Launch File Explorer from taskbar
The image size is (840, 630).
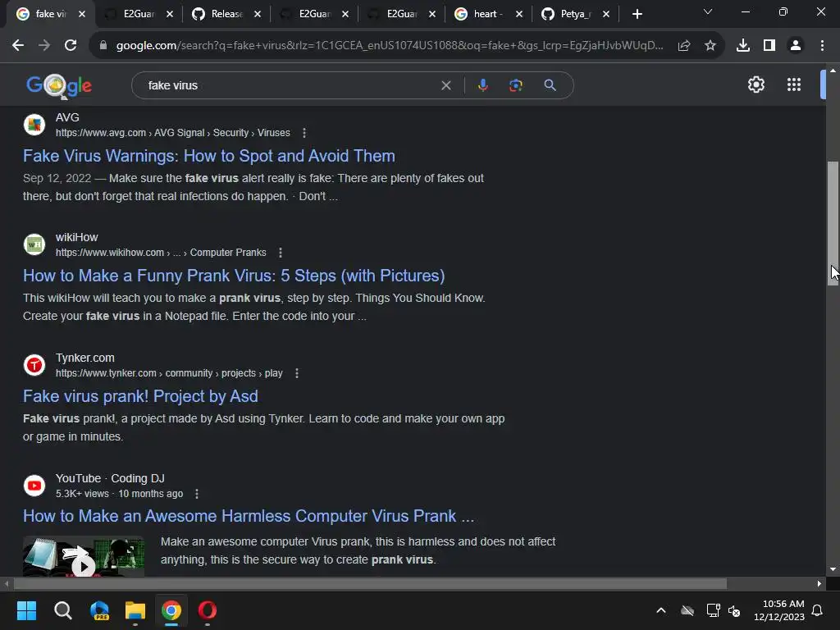pyautogui.click(x=135, y=610)
